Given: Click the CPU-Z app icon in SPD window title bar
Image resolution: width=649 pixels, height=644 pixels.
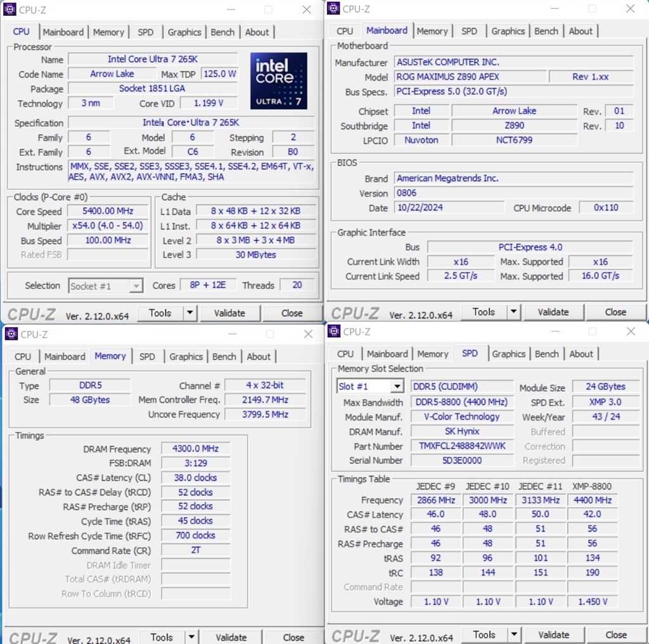Looking at the screenshot, I should [333, 331].
